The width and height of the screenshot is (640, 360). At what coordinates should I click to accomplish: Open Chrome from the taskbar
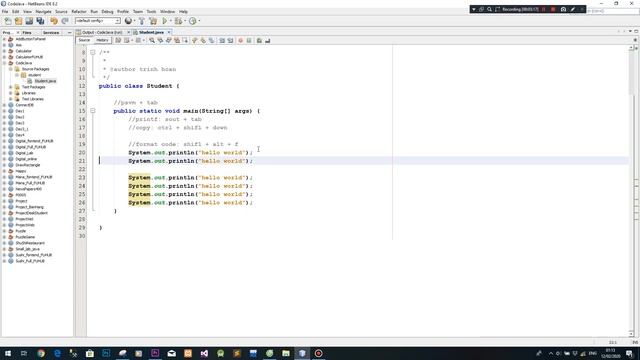click(x=41, y=353)
